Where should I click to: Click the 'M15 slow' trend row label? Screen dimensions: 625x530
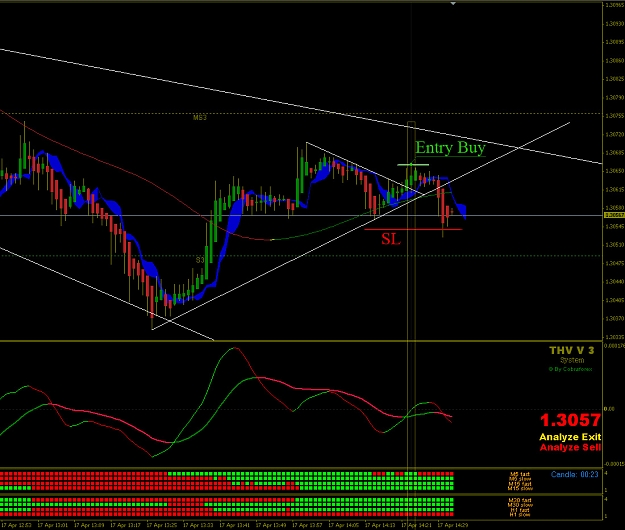520,488
